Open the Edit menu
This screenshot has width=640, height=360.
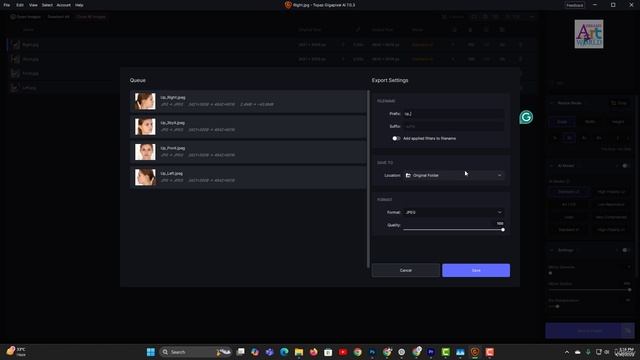click(20, 5)
